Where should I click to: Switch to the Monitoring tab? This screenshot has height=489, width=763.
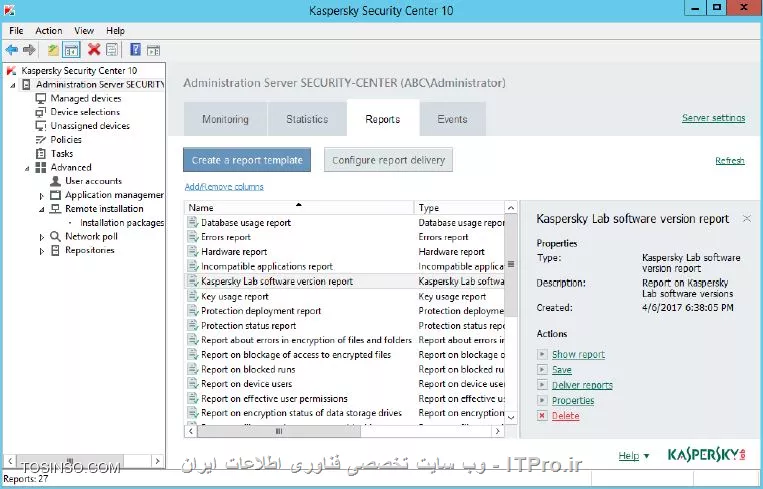(x=225, y=119)
